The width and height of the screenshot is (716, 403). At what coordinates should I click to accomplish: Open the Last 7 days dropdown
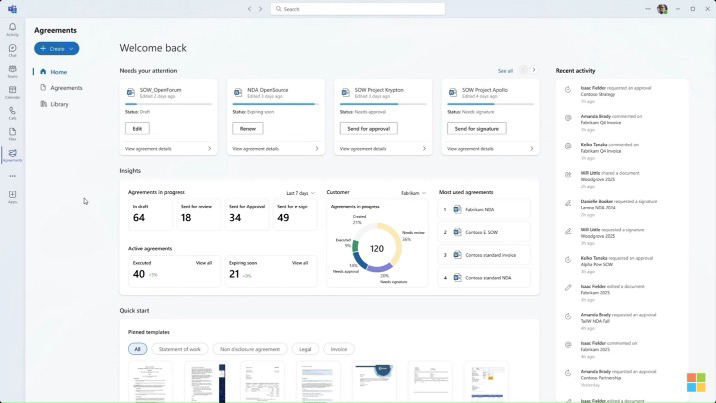[x=300, y=193]
